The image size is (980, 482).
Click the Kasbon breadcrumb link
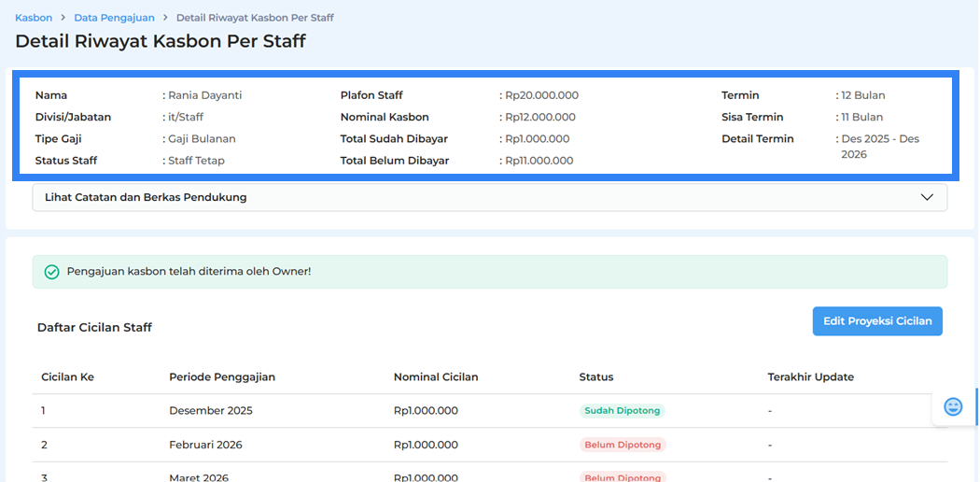pos(34,18)
